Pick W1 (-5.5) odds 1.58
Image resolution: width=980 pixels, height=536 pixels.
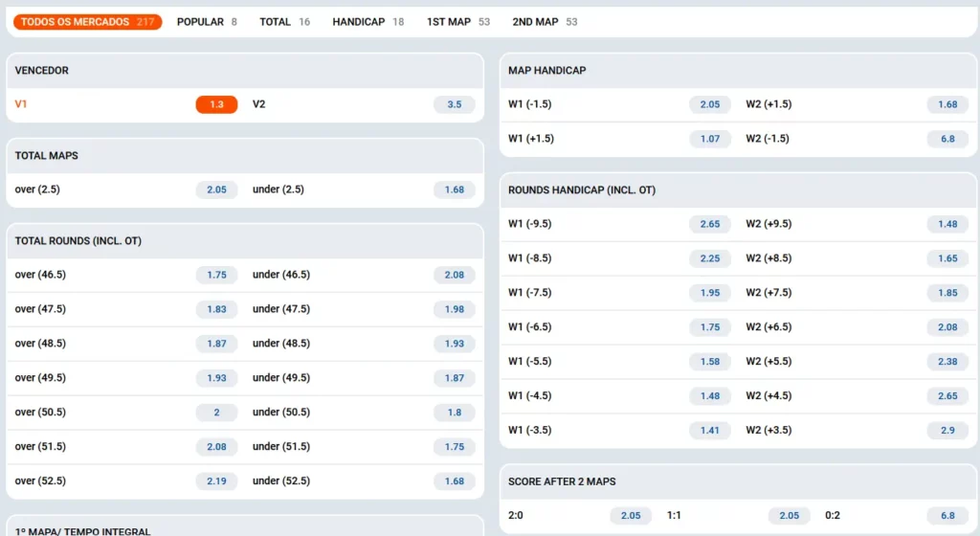click(x=710, y=361)
